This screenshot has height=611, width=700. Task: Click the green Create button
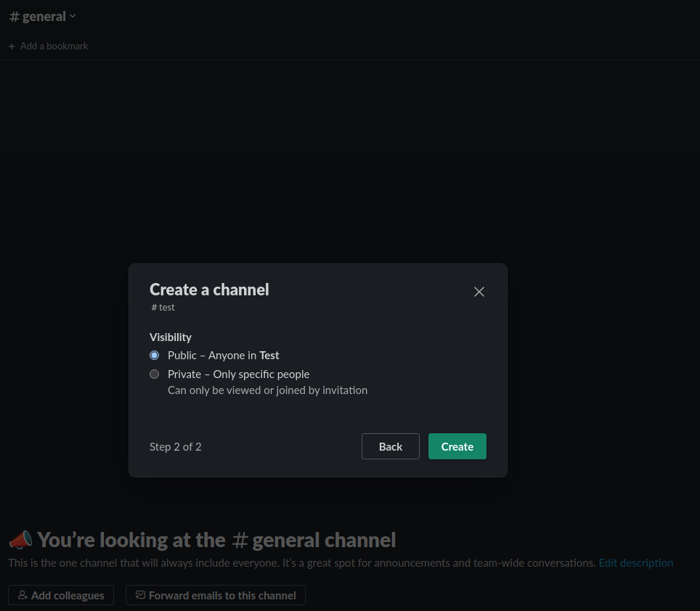[x=457, y=446]
